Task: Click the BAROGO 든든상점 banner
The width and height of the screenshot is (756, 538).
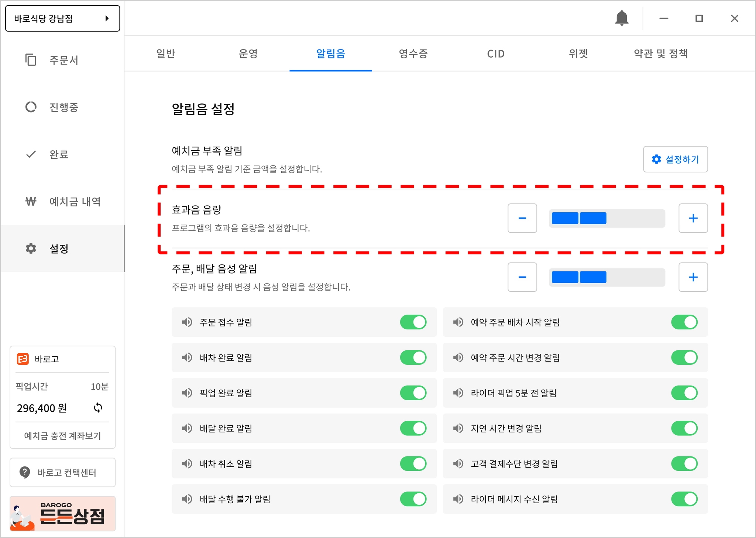Action: coord(62,514)
